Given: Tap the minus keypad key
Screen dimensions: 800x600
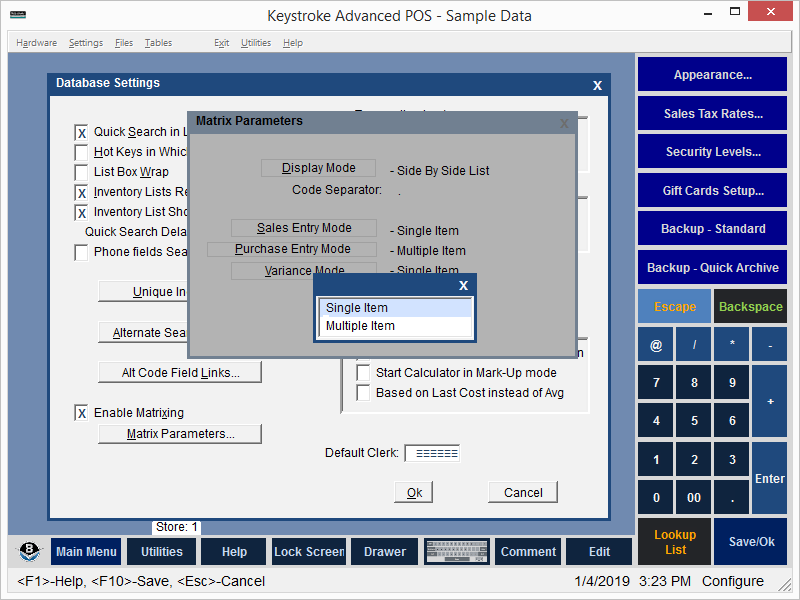Looking at the screenshot, I should pyautogui.click(x=770, y=345).
